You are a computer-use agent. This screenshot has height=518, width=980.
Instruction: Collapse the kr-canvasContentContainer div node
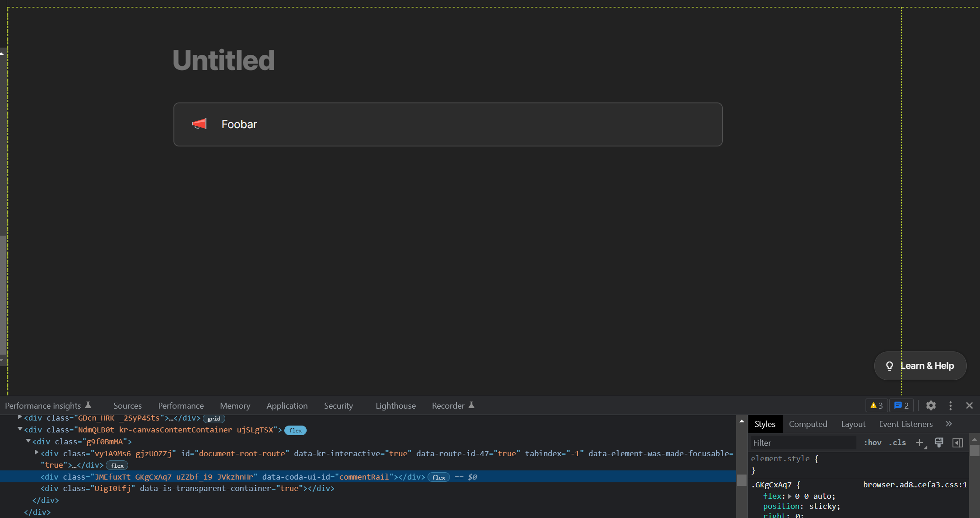click(x=20, y=429)
